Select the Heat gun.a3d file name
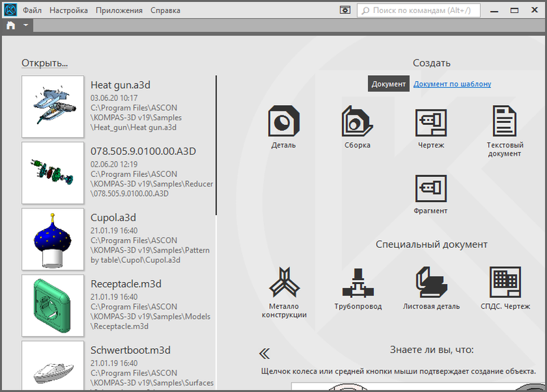This screenshot has width=547, height=392. click(x=120, y=85)
